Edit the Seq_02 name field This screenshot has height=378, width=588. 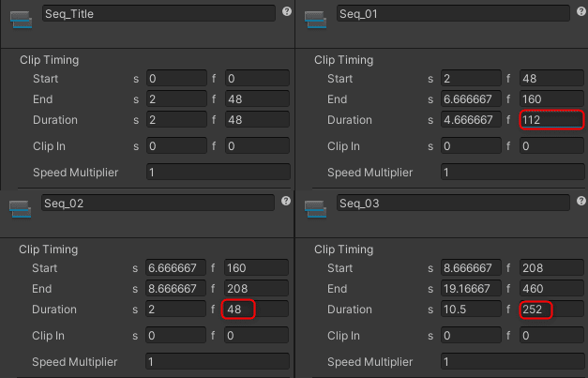click(158, 203)
